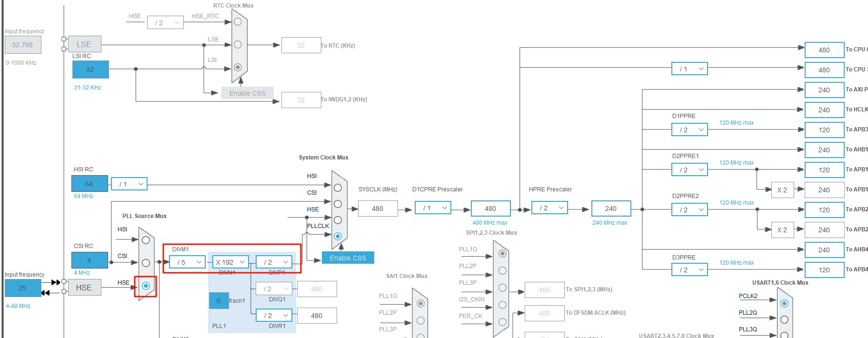This screenshot has width=868, height=338.
Task: Open the DIVN1 X 192 multiplier dropdown
Action: [230, 262]
